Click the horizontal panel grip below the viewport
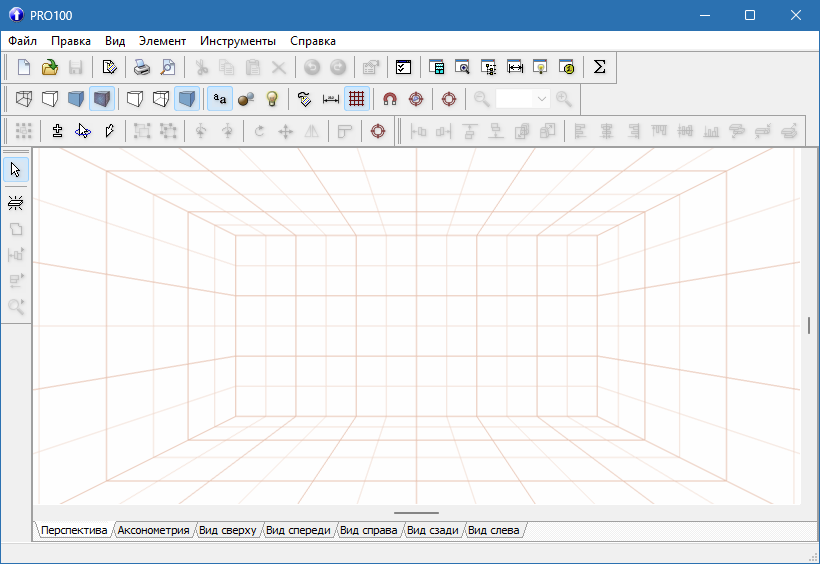 pos(416,513)
